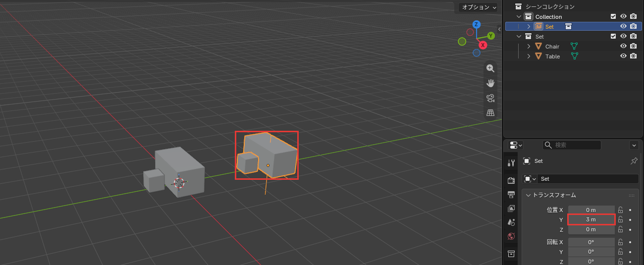This screenshot has width=644, height=265.
Task: Click the green Y axis gizmo ball
Action: (x=491, y=36)
